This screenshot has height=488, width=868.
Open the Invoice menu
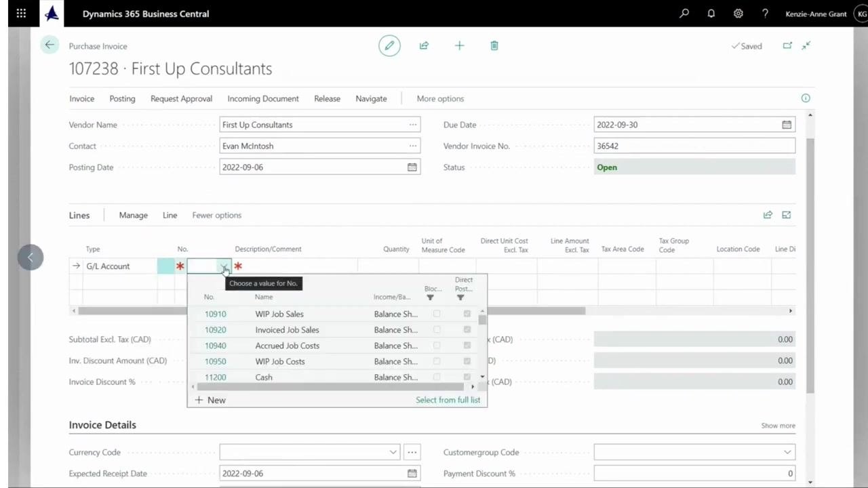[81, 98]
